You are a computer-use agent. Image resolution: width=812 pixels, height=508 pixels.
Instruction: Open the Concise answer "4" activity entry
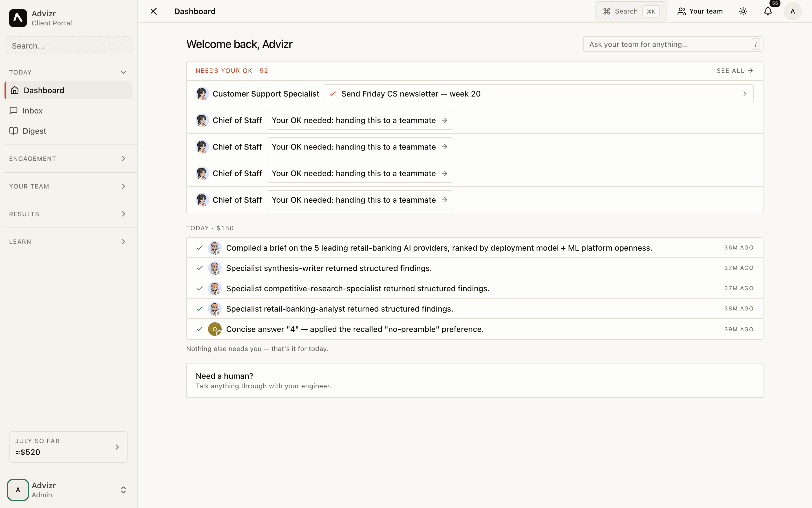[x=475, y=329]
